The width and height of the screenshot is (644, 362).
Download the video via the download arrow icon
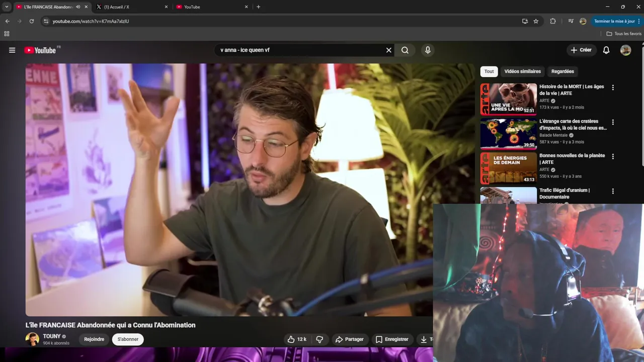(x=424, y=339)
